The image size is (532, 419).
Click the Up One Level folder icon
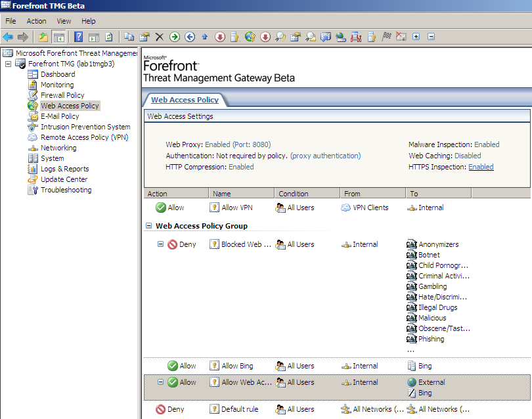point(43,37)
